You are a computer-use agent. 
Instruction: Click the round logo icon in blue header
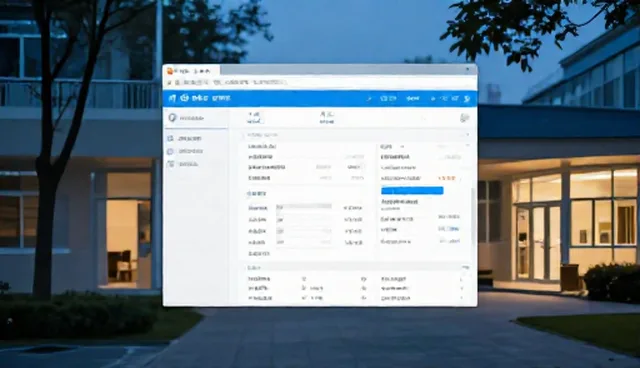[x=185, y=98]
